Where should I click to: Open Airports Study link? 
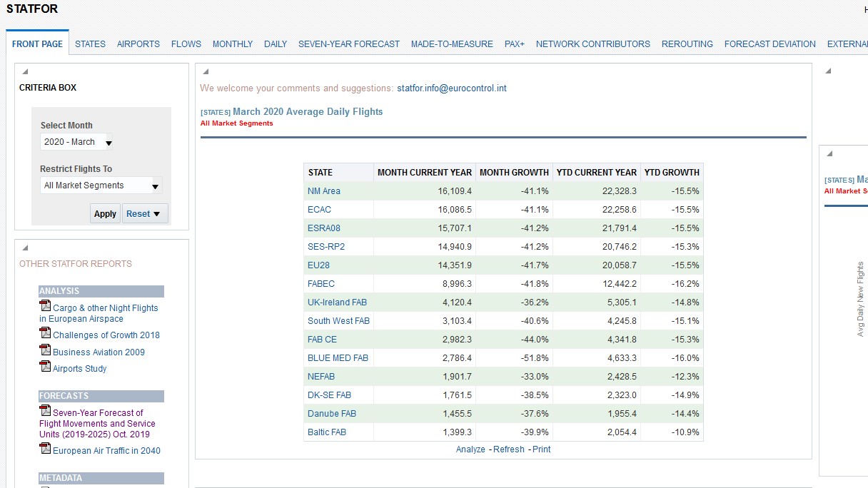(x=80, y=368)
